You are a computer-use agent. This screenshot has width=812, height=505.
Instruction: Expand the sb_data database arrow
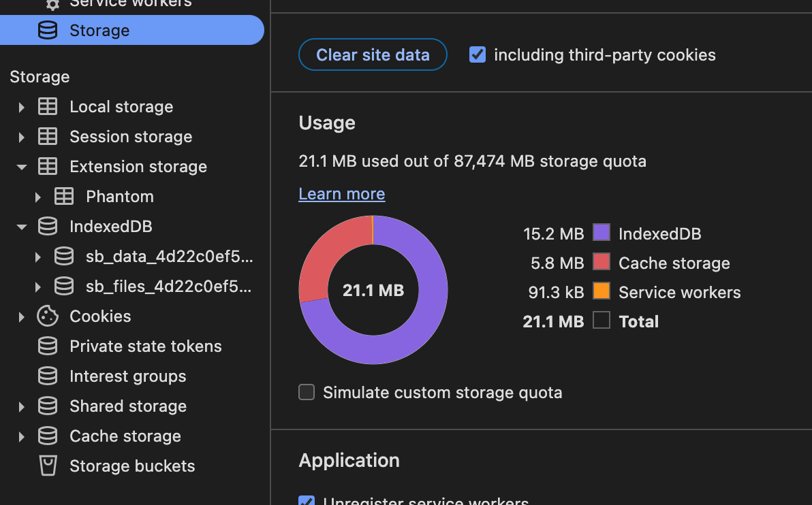pos(38,257)
